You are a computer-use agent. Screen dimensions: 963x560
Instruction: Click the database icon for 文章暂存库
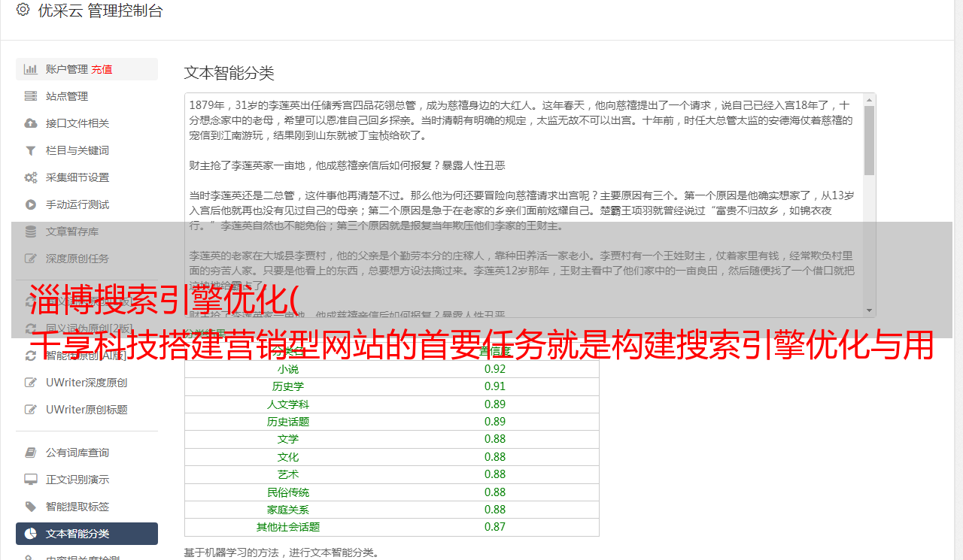(x=31, y=232)
